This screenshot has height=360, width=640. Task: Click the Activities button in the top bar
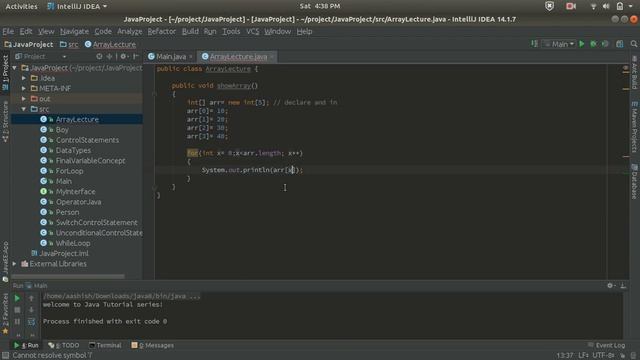pos(21,6)
